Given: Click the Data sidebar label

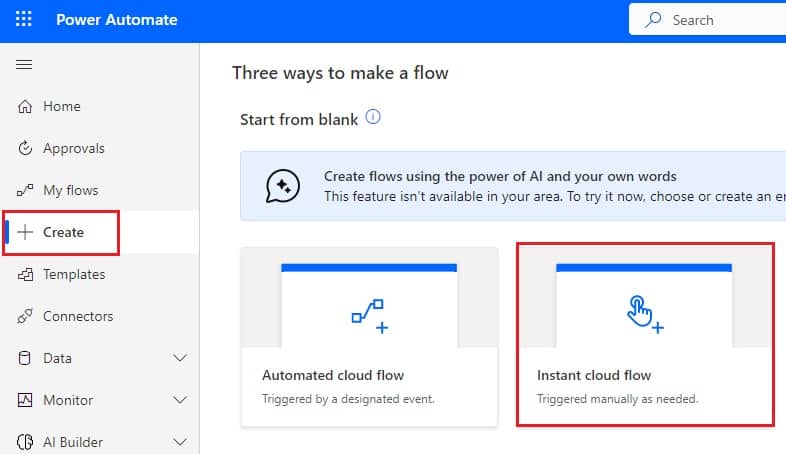Looking at the screenshot, I should pyautogui.click(x=57, y=358).
